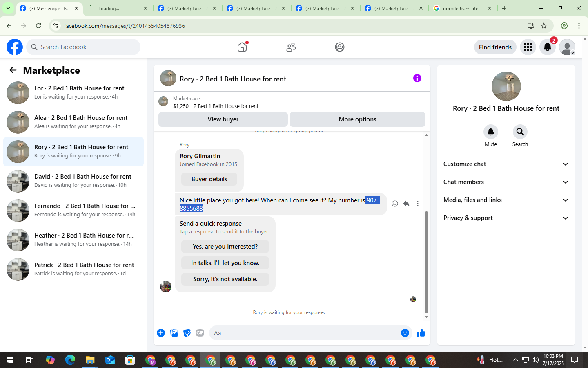The image size is (588, 368).
Task: Go back from Marketplace list
Action: point(13,70)
